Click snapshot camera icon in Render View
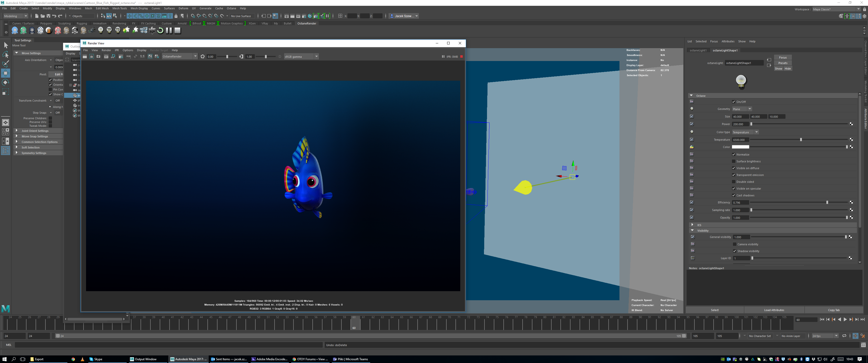This screenshot has width=868, height=363. tap(98, 56)
